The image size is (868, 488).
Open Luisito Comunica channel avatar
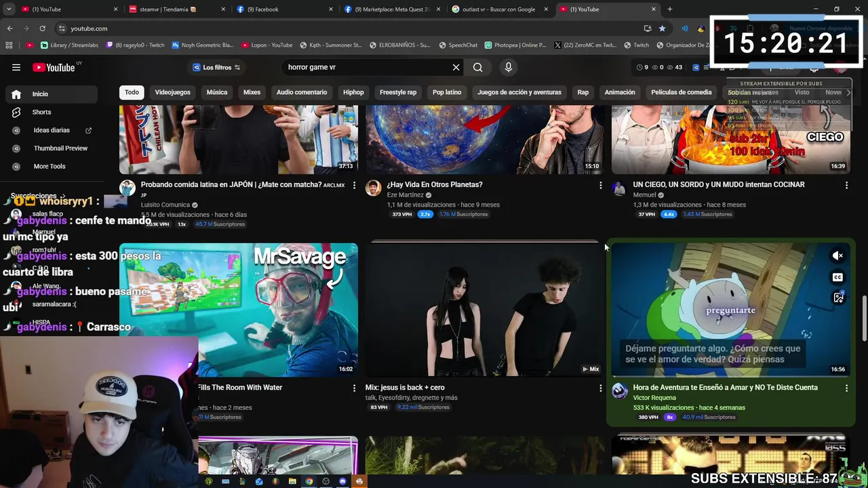click(x=127, y=188)
